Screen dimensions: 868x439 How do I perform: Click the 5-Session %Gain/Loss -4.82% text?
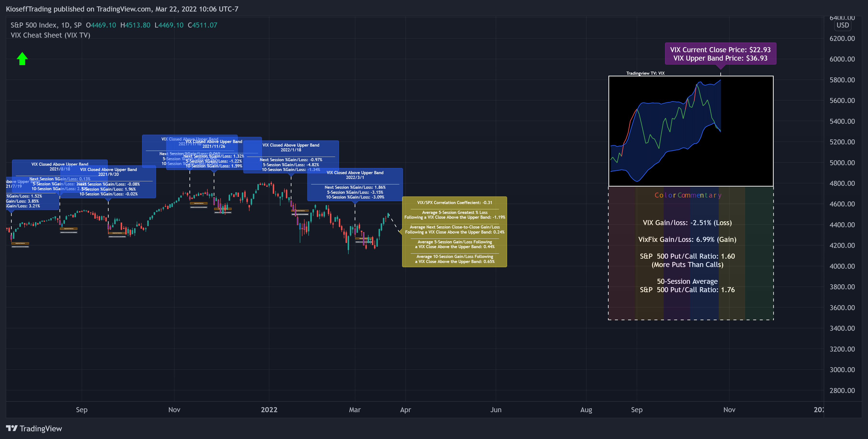point(291,165)
